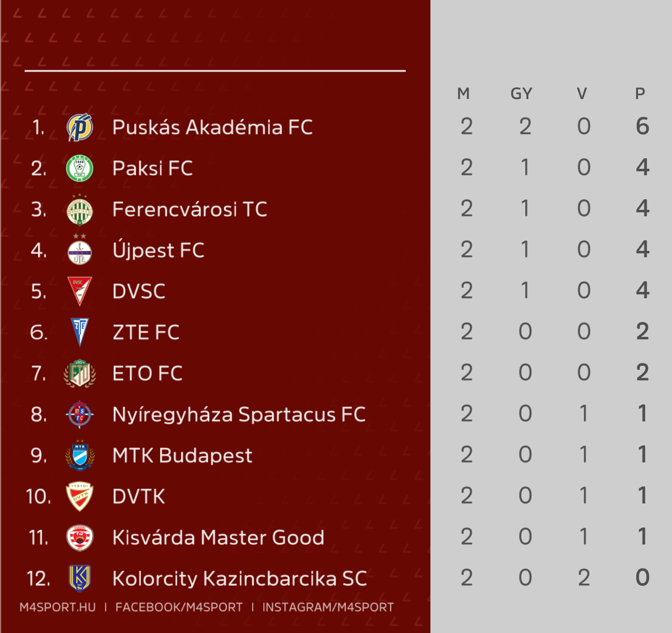Click the Kolorcity Kazincbarcika SC badge
This screenshot has width=672, height=633.
coord(80,578)
